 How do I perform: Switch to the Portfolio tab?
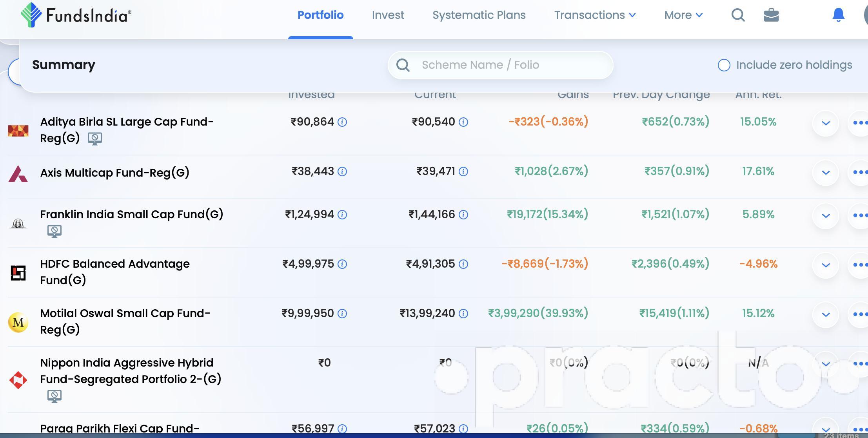(320, 15)
